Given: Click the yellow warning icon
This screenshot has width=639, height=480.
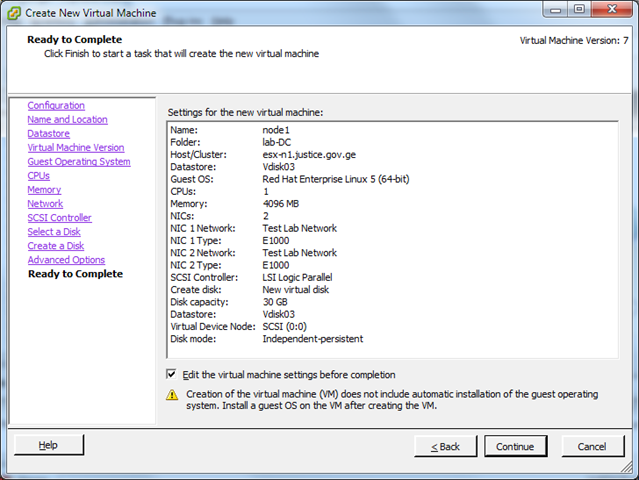Looking at the screenshot, I should [x=172, y=394].
